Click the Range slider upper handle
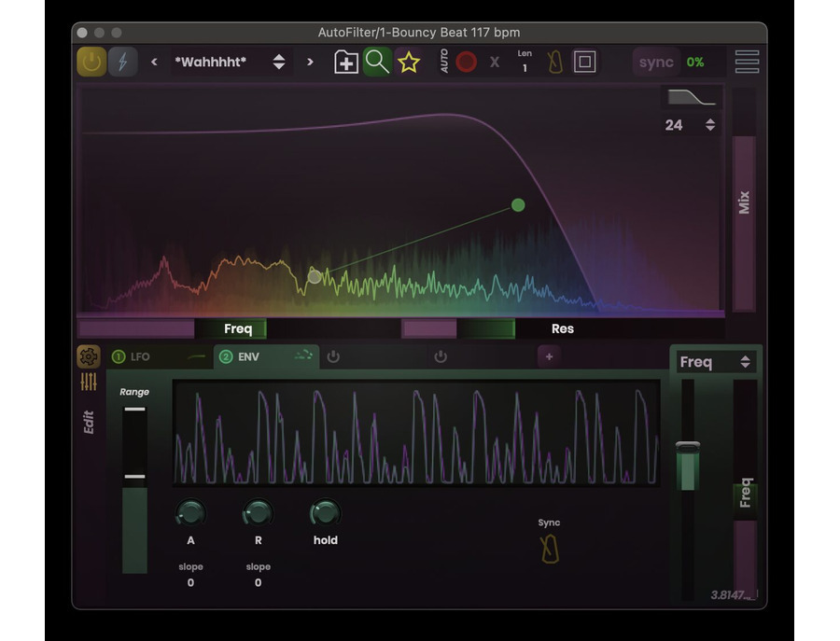Screen dimensions: 840x641 coord(135,409)
